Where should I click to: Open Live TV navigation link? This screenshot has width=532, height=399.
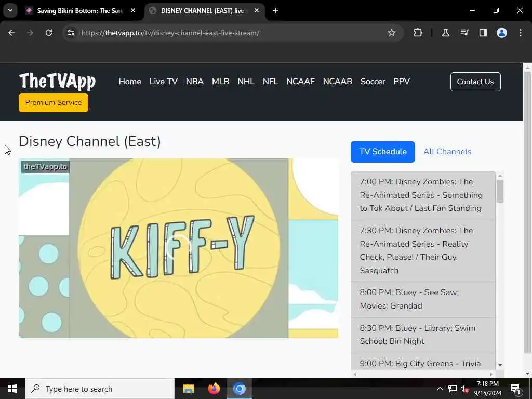[164, 82]
